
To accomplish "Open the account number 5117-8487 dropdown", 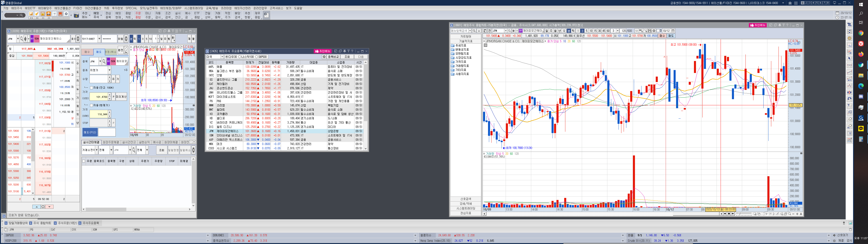I will [x=99, y=39].
